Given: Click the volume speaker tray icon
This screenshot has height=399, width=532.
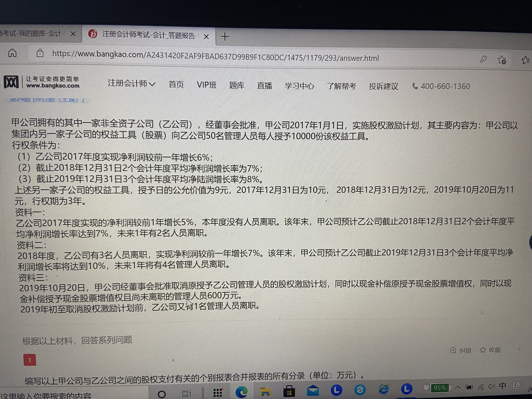Looking at the screenshot, I should [x=491, y=386].
